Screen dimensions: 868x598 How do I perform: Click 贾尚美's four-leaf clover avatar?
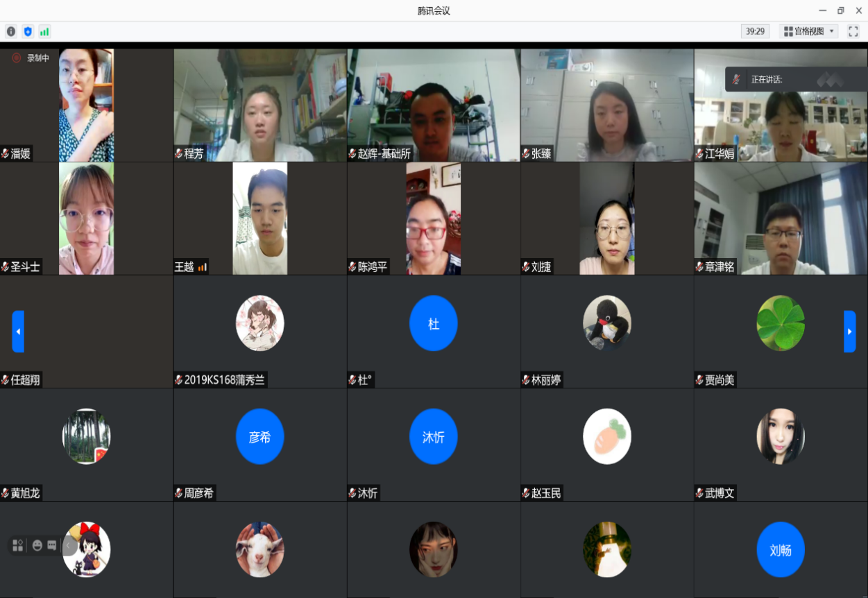click(x=781, y=323)
